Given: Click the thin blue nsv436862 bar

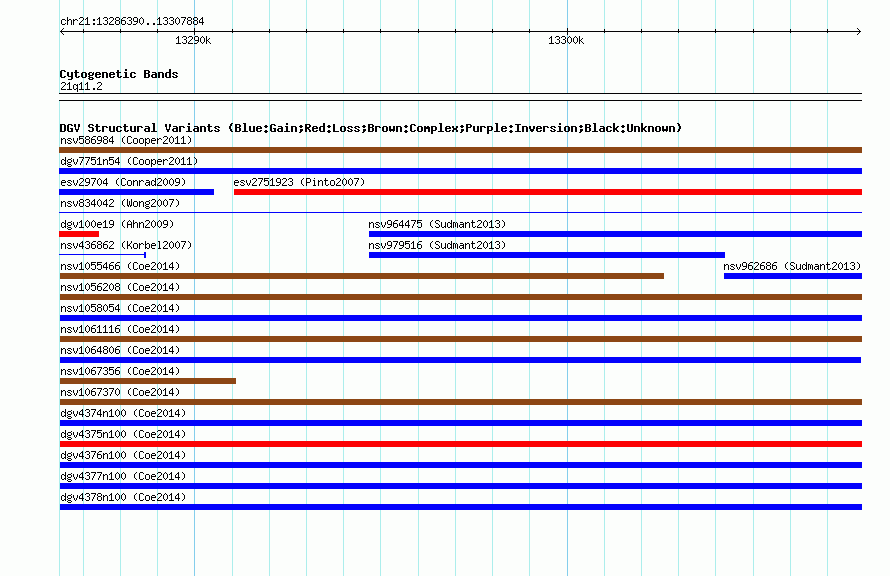Looking at the screenshot, I should point(103,255).
